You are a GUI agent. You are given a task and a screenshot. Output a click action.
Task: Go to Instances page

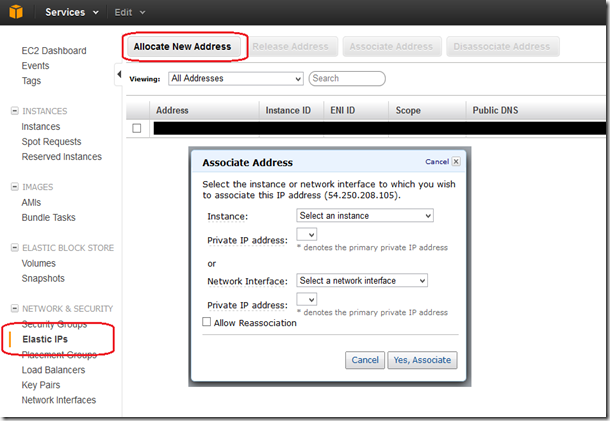[x=41, y=127]
